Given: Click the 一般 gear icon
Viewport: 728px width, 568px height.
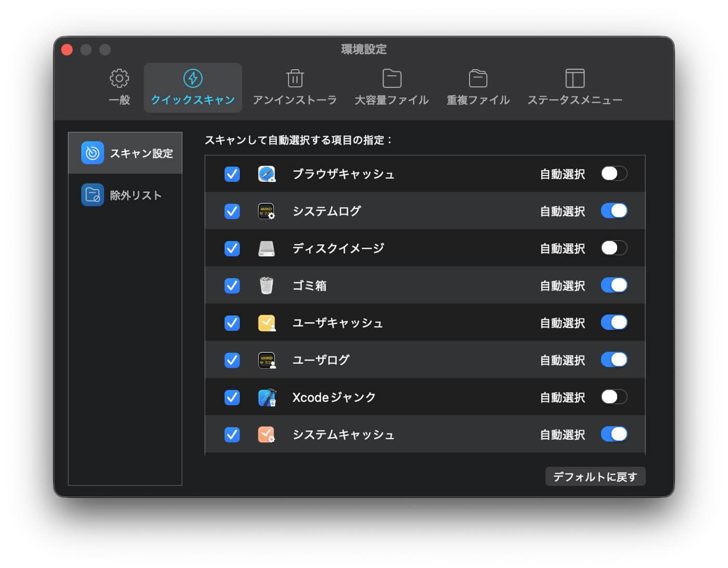Looking at the screenshot, I should click(x=119, y=78).
